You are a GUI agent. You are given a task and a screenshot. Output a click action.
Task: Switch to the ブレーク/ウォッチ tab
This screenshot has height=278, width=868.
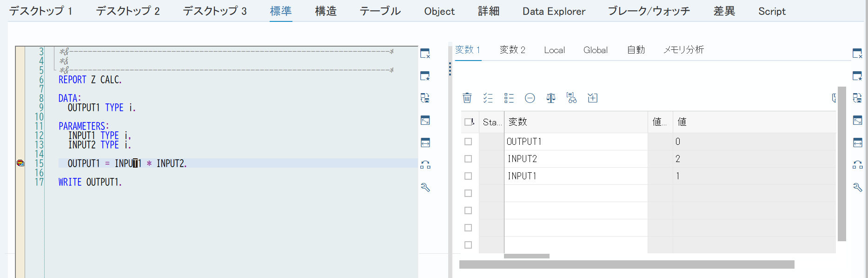pyautogui.click(x=649, y=11)
